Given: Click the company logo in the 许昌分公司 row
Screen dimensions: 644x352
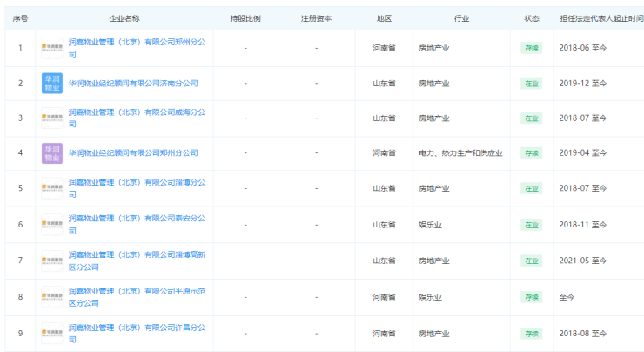Looking at the screenshot, I should pyautogui.click(x=52, y=333).
